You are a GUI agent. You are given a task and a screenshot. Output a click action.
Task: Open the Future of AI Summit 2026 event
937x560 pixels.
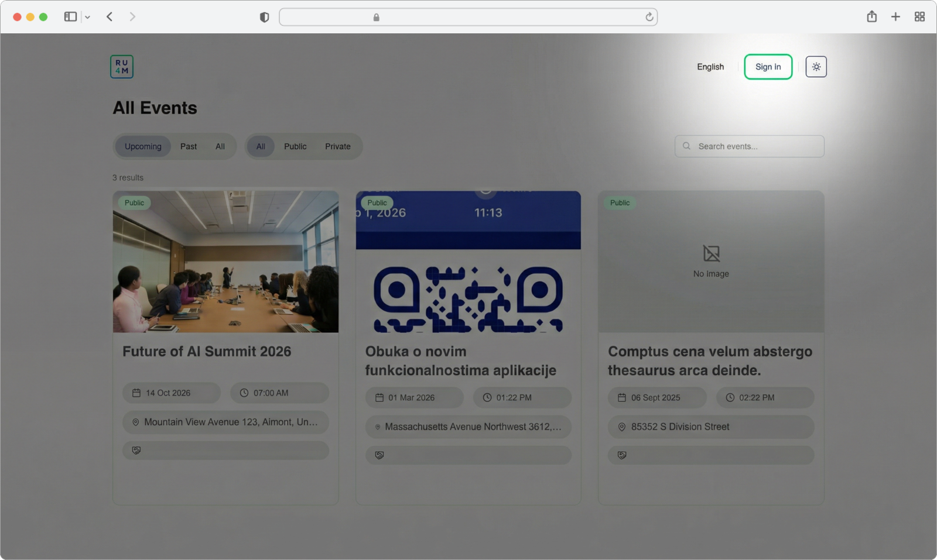(206, 351)
